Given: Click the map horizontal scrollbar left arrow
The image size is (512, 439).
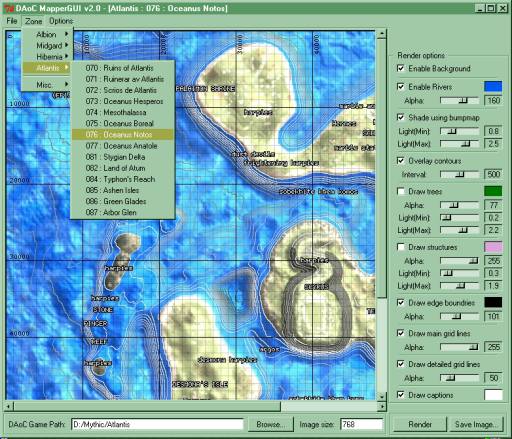Looking at the screenshot, I should click(9, 406).
